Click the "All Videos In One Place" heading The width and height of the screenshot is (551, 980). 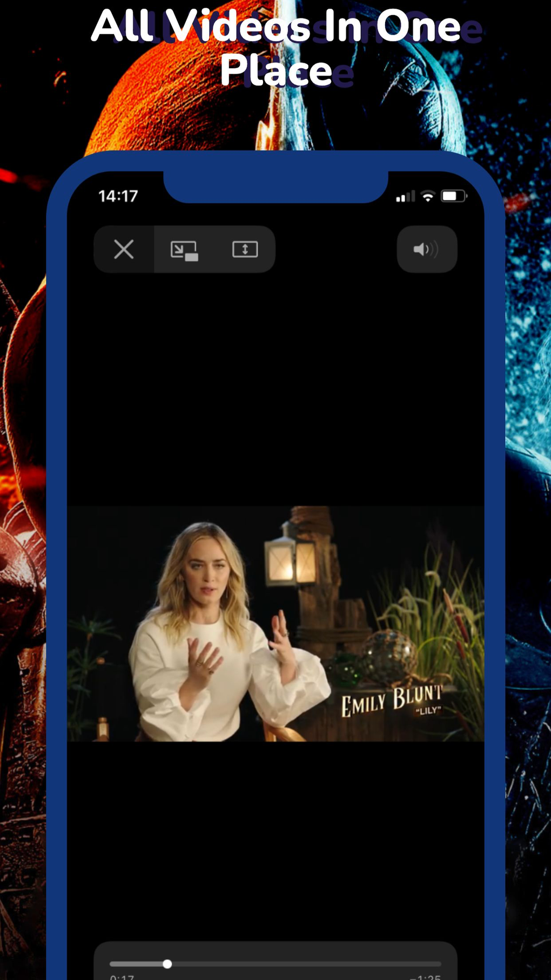276,48
